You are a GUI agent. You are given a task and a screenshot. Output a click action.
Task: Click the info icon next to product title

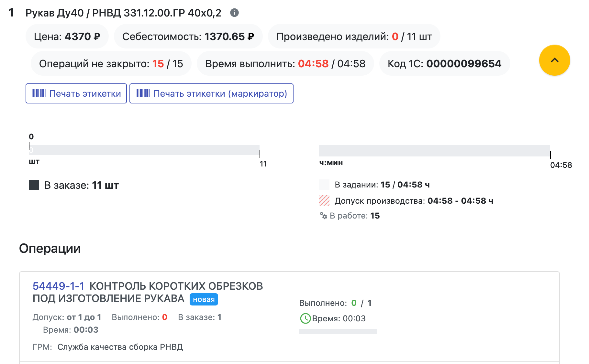234,13
